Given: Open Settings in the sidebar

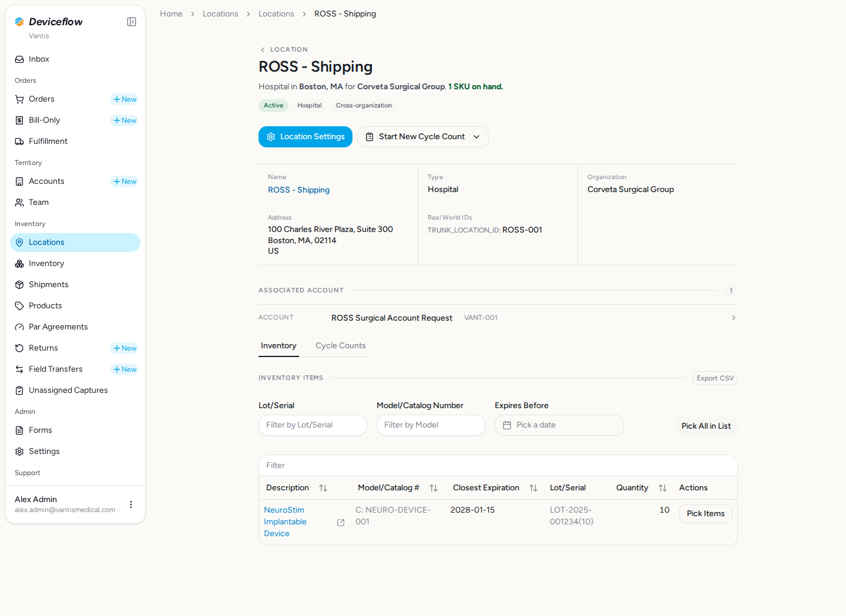Looking at the screenshot, I should pos(75,452).
